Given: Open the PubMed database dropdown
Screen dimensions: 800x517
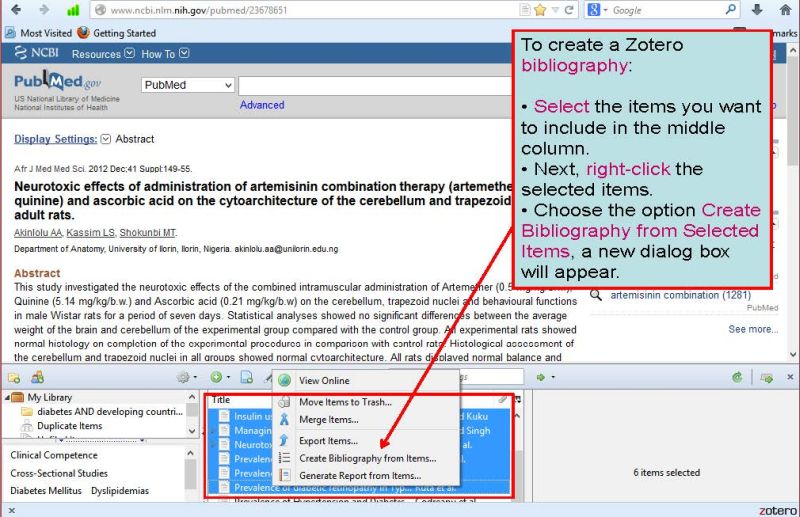Looking at the screenshot, I should pyautogui.click(x=188, y=86).
